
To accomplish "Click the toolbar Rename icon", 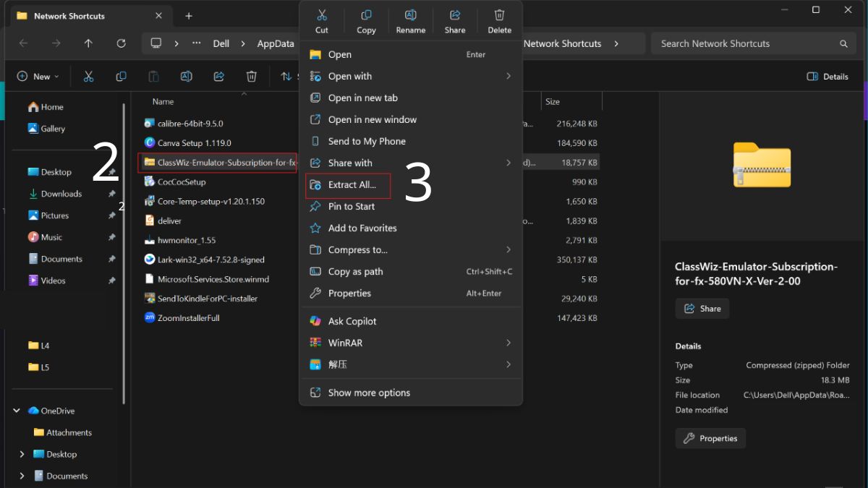I will coord(186,76).
